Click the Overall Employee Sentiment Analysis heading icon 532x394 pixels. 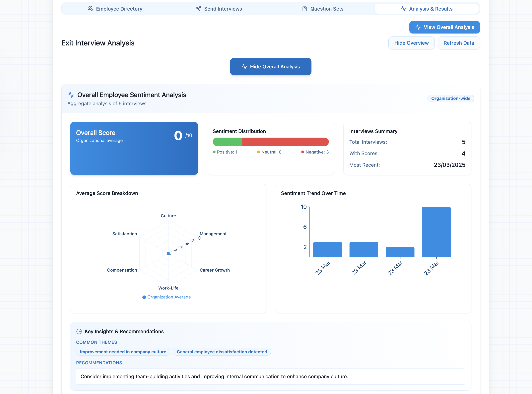pos(71,95)
